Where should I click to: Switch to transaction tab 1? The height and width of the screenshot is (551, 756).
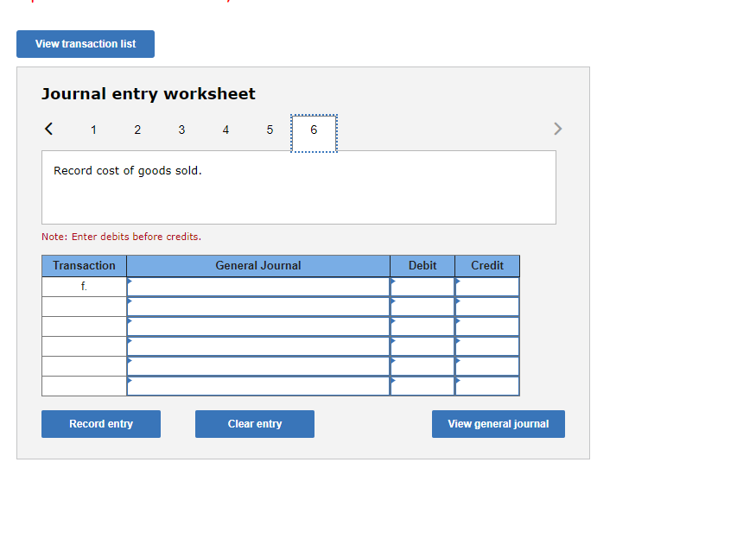[x=93, y=130]
